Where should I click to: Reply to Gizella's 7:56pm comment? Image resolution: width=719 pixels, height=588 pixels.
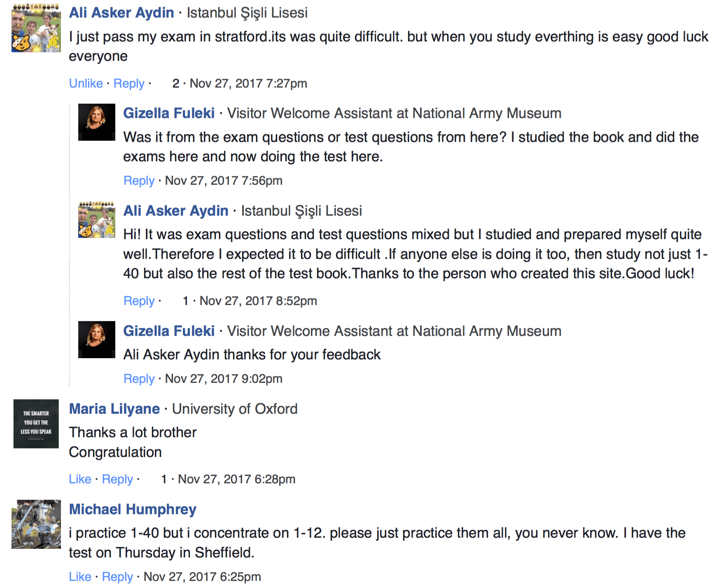pyautogui.click(x=139, y=181)
